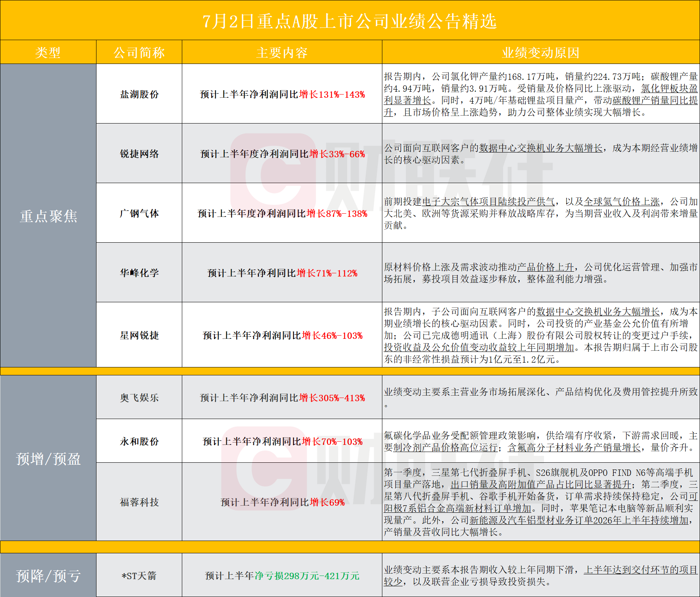Click company name 广钢气体

(x=139, y=214)
